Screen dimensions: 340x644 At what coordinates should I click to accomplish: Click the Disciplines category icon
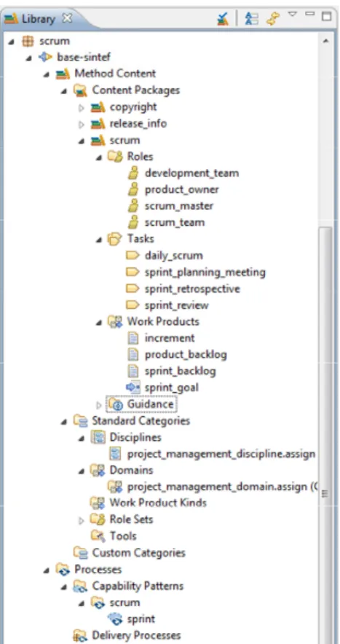(x=98, y=437)
